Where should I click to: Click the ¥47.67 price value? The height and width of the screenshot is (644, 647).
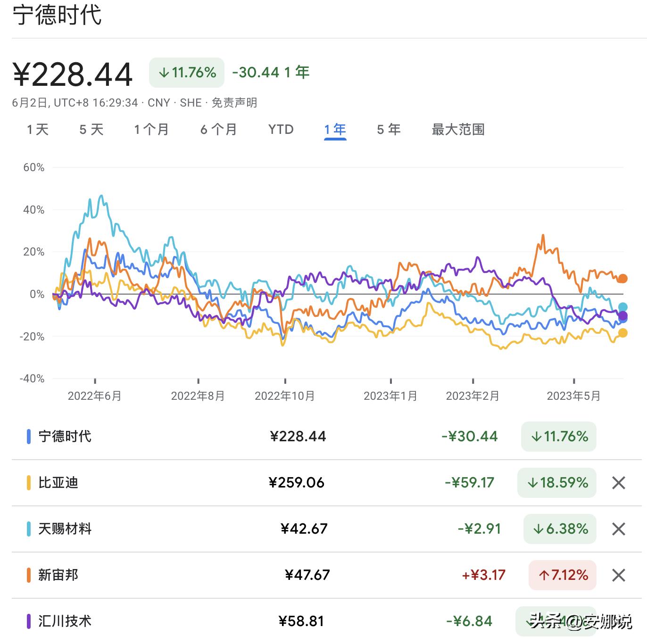(x=307, y=575)
